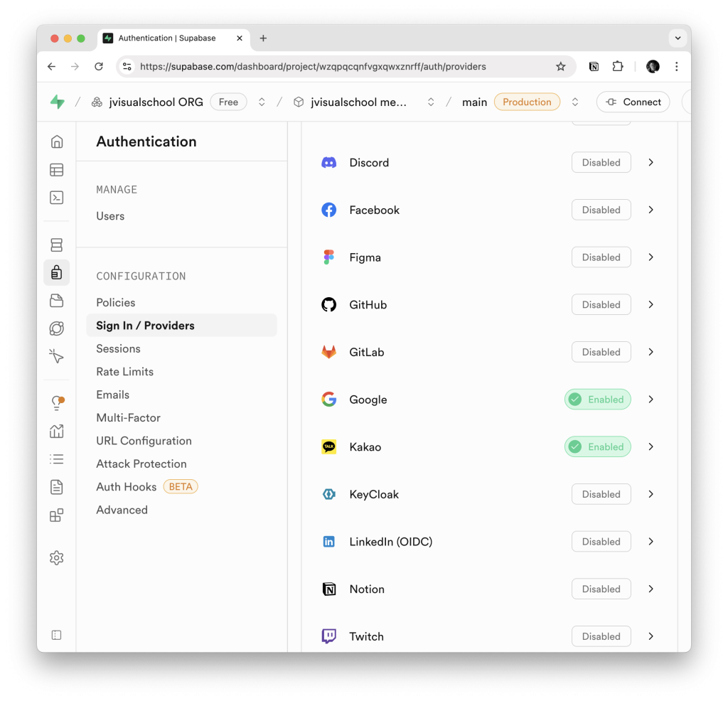Open the Reports chart sidebar icon
The height and width of the screenshot is (701, 728).
click(57, 432)
